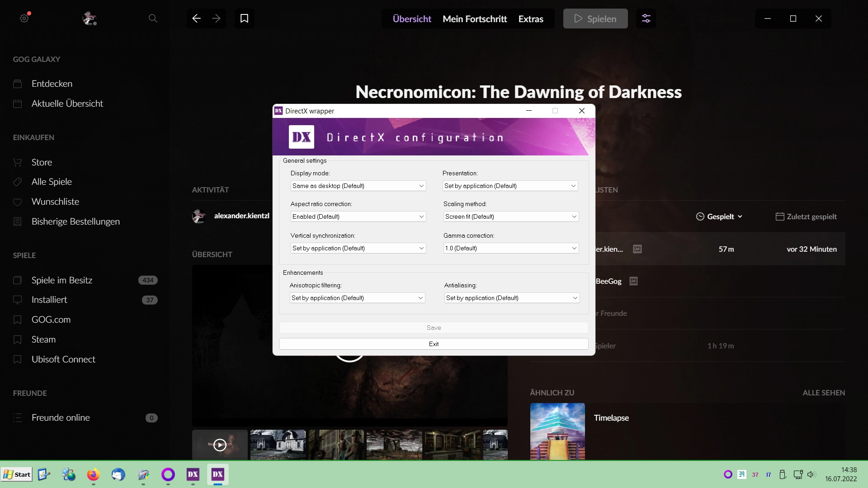Open the Extras tab
Image resolution: width=868 pixels, height=488 pixels.
pos(531,19)
